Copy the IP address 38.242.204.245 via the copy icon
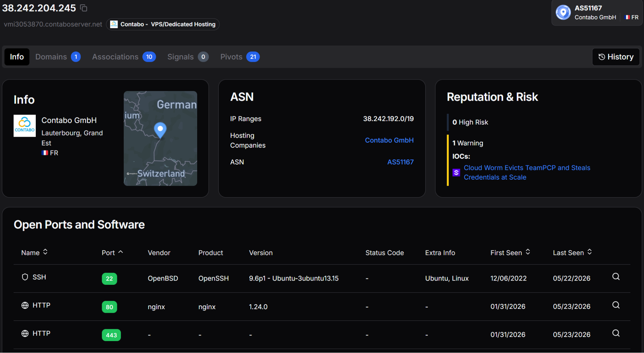This screenshot has height=353, width=644. (84, 8)
